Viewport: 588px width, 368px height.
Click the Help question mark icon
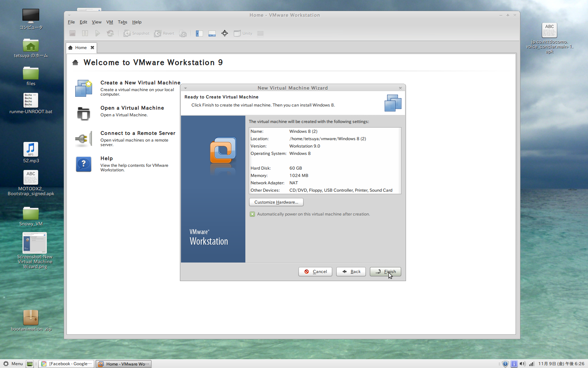(x=84, y=164)
